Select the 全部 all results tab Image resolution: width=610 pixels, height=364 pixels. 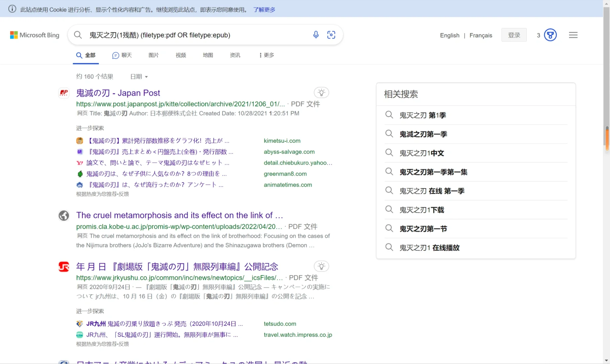coord(86,55)
